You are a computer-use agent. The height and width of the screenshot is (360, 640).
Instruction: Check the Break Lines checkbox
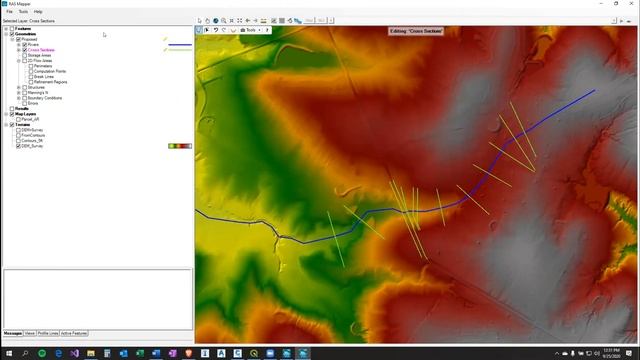tap(31, 76)
